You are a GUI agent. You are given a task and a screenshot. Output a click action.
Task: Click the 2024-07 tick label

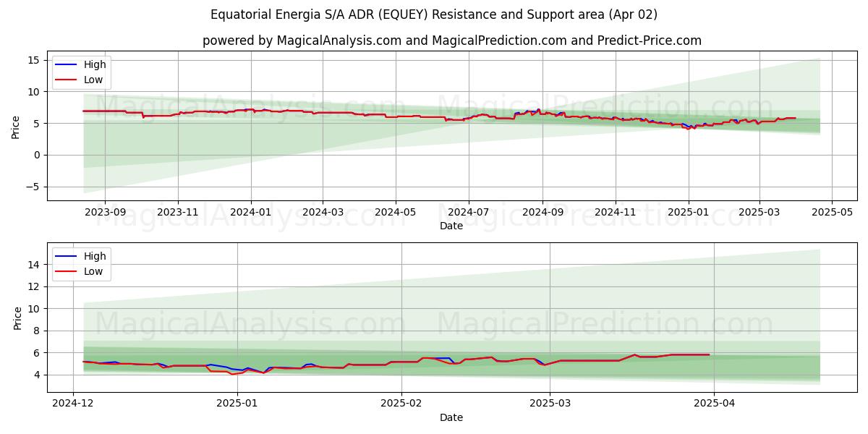pos(468,212)
